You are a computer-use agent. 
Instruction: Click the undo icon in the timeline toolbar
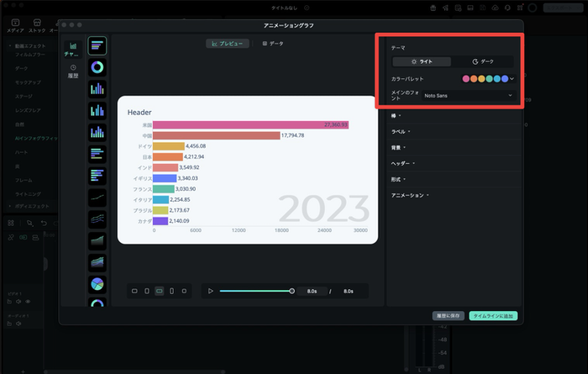click(44, 224)
